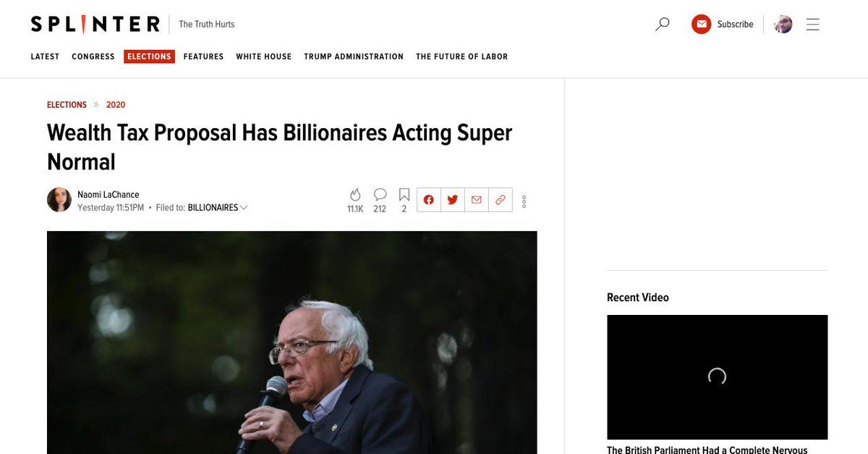Share article via email icon
This screenshot has height=454, width=868.
(477, 200)
